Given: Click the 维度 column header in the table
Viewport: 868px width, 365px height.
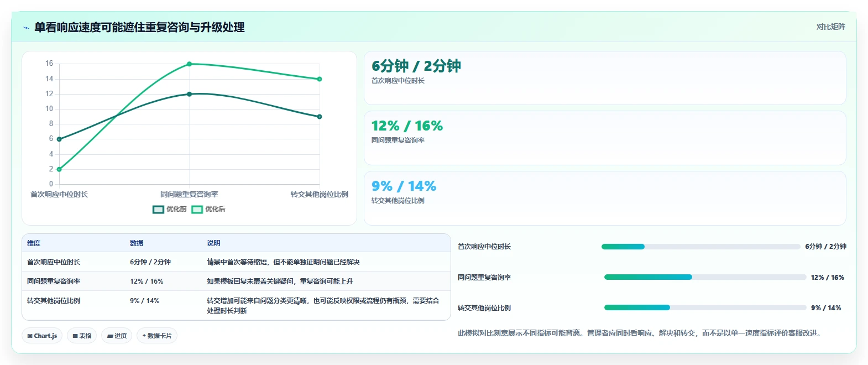Looking at the screenshot, I should tap(34, 243).
